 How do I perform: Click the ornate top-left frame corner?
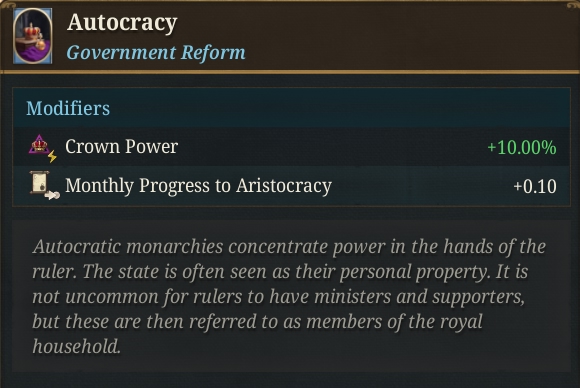tap(8, 5)
